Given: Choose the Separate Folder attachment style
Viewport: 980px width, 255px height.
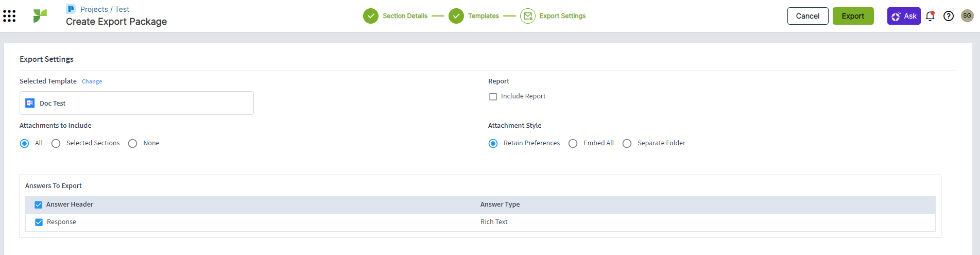Looking at the screenshot, I should click(x=627, y=143).
